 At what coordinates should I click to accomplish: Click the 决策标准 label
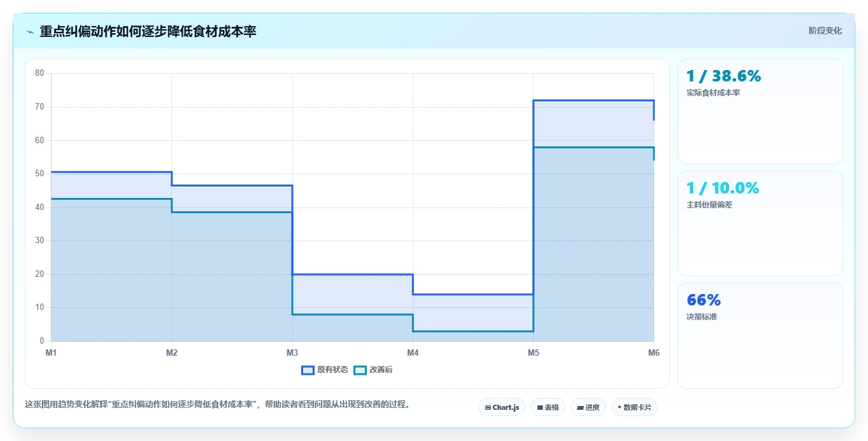pos(702,317)
